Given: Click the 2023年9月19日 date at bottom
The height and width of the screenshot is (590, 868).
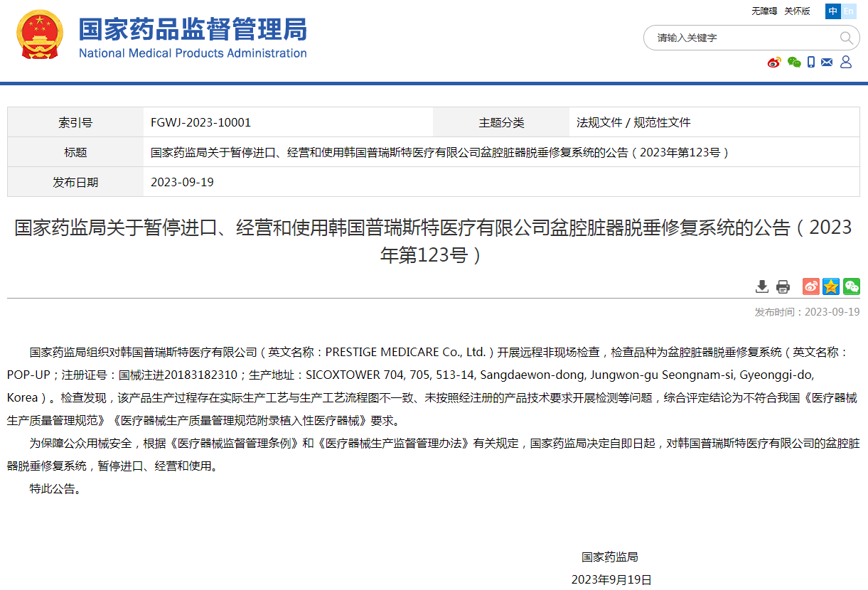Looking at the screenshot, I should [611, 579].
